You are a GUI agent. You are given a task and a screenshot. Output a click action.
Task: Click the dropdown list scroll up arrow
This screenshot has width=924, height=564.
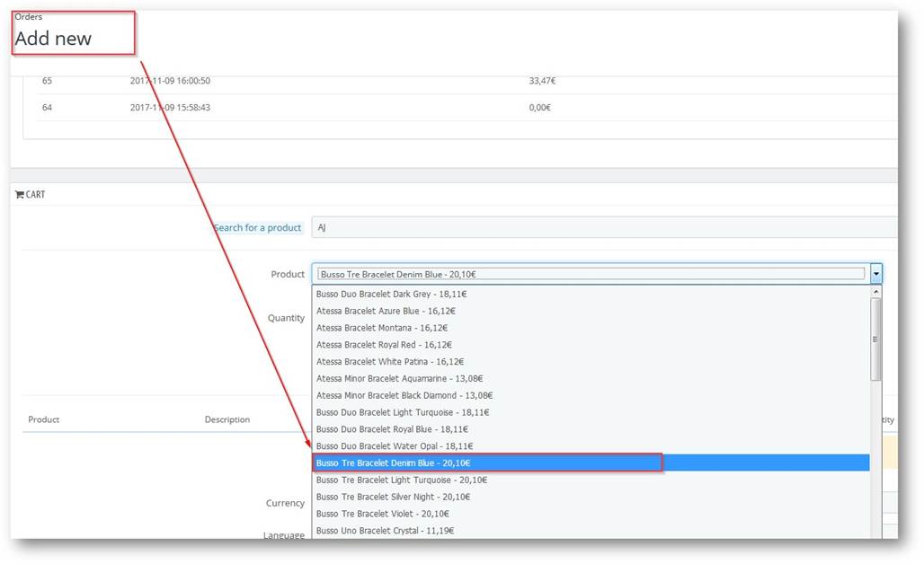876,291
